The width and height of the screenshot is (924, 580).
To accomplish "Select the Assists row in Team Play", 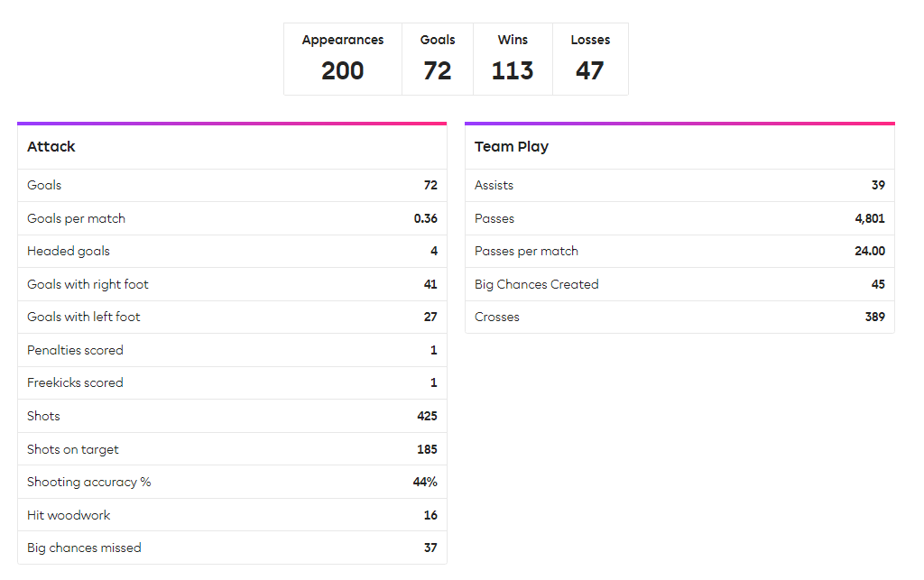I will click(x=679, y=185).
